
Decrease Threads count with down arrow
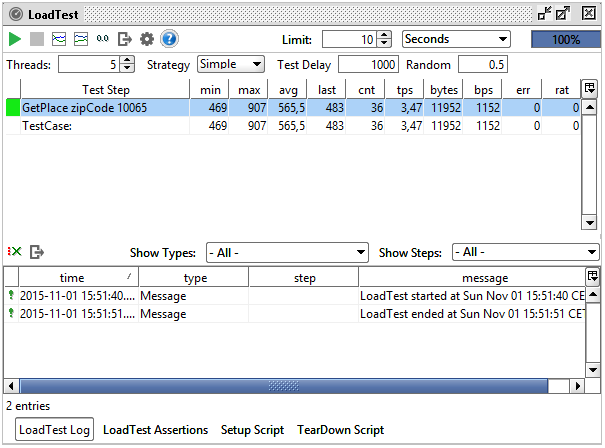127,68
